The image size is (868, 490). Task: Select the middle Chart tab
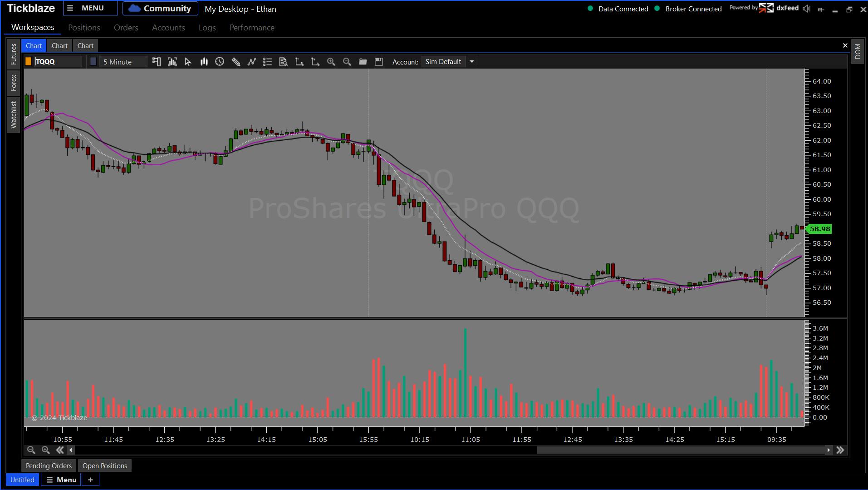click(x=59, y=45)
